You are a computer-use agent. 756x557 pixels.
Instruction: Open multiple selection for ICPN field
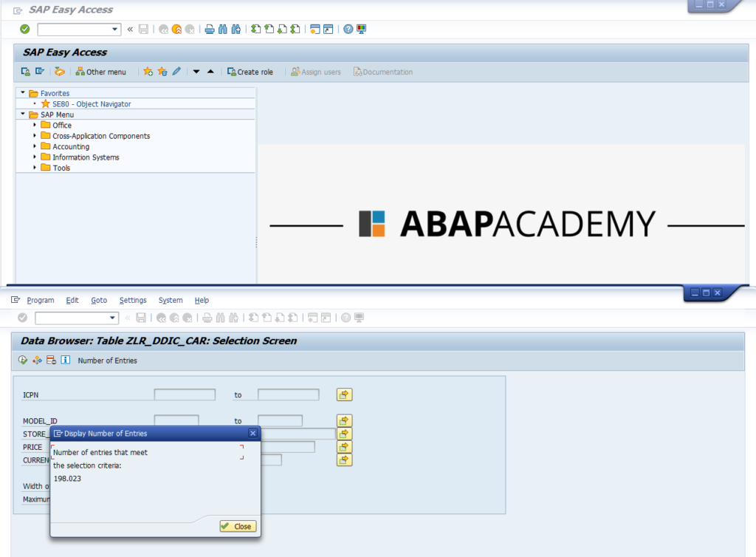point(343,394)
